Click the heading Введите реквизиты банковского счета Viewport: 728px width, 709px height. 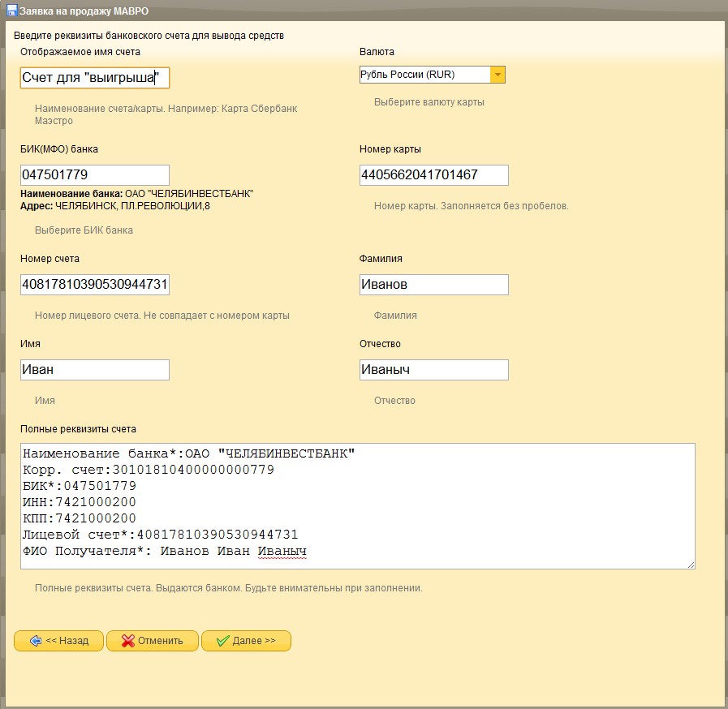(x=149, y=36)
